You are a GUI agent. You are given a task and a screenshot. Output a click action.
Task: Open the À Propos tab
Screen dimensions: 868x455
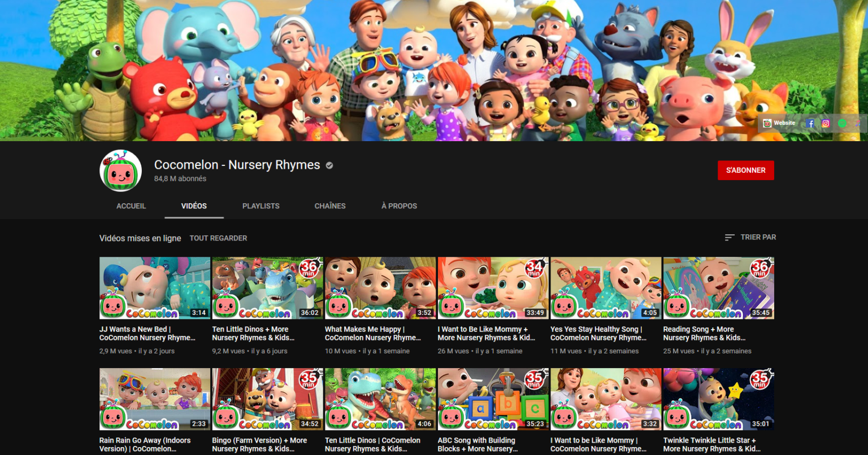tap(399, 206)
